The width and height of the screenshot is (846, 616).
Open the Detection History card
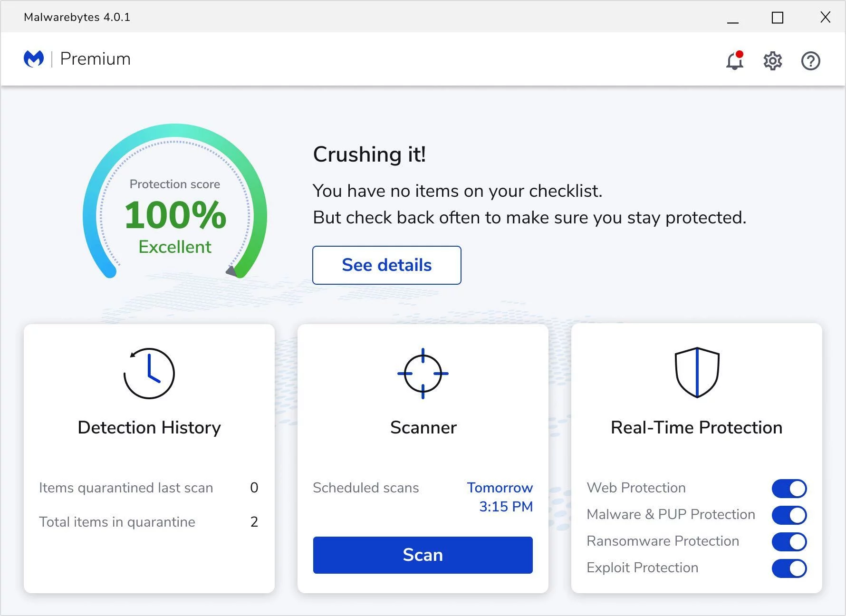click(x=149, y=427)
